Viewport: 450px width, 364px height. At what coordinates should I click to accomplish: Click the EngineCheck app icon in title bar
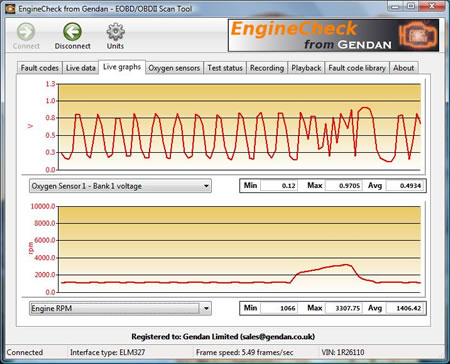(10, 9)
